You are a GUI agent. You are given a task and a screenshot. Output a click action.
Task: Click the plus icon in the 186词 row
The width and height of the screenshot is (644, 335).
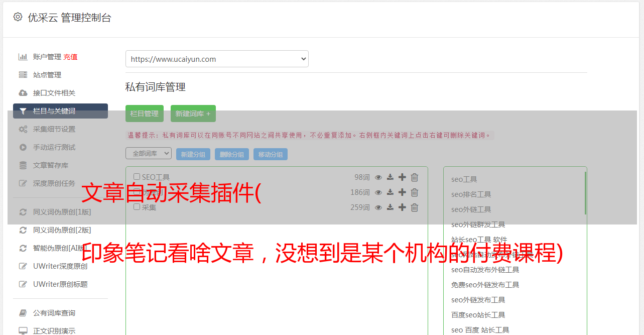(x=402, y=192)
